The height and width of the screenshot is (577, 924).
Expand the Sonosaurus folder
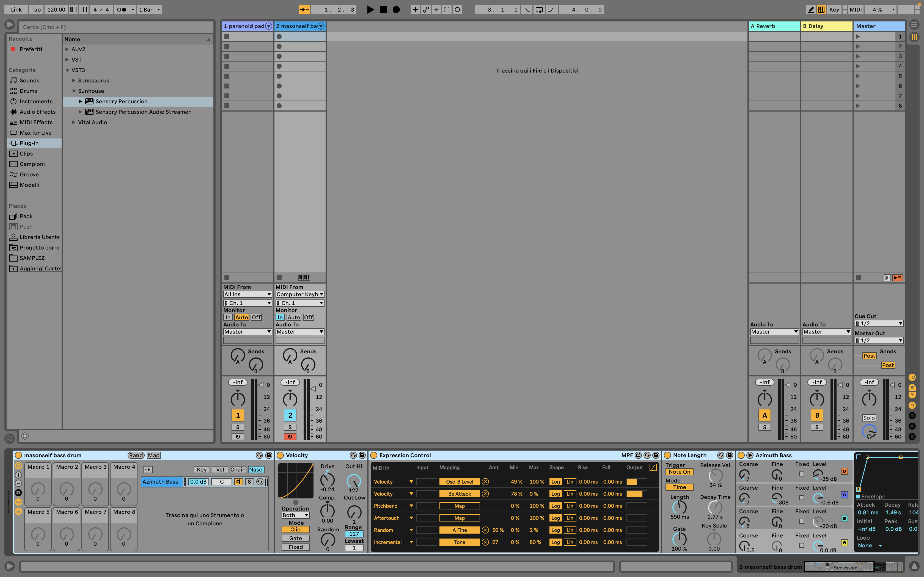click(74, 81)
